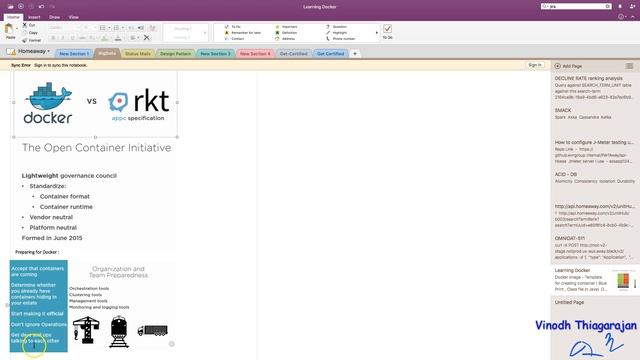Open the Untitled Page entry
Image resolution: width=640 pixels, height=360 pixels.
click(594, 302)
